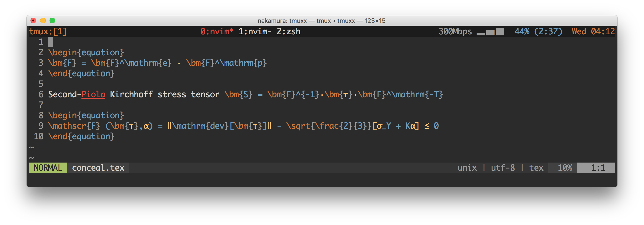Switch to tmux window 2:zsh
Image resolution: width=644 pixels, height=225 pixels.
pos(288,31)
